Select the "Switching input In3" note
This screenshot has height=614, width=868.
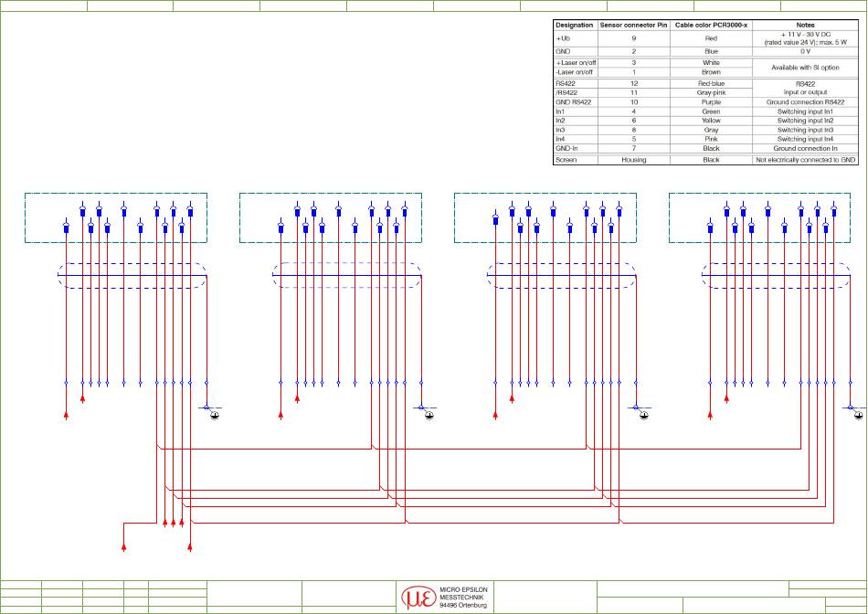tap(806, 130)
